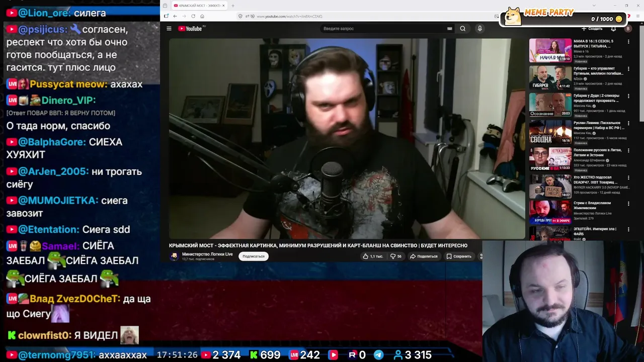Open Министерство Логики Live channel avatar
This screenshot has height=362, width=644.
(174, 256)
